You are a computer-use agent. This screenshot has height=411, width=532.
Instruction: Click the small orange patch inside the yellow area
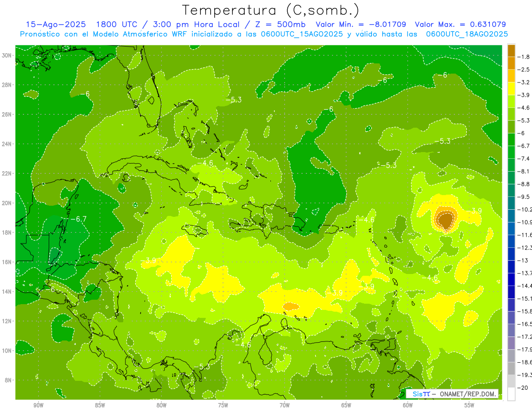point(291,306)
